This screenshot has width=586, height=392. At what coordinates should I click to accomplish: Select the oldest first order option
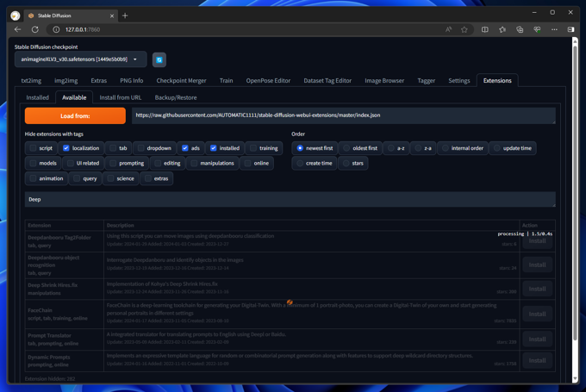click(346, 148)
